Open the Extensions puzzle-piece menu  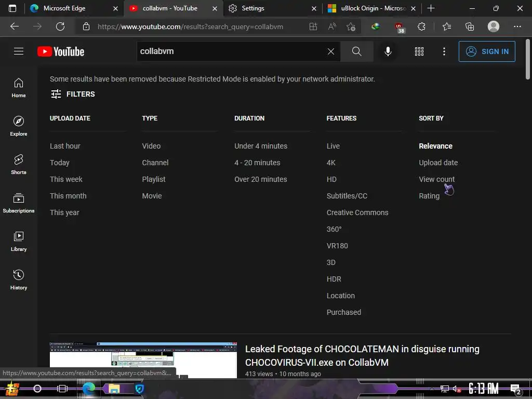click(x=421, y=26)
